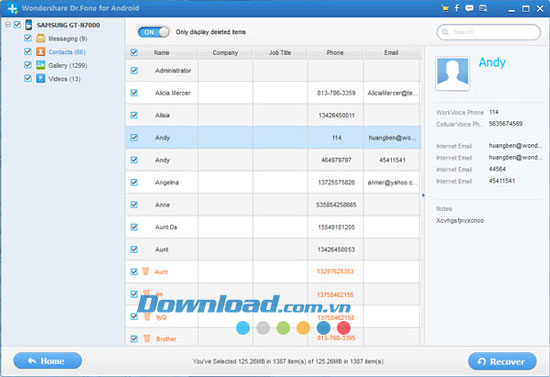Click the Gallery picture icon
The height and width of the screenshot is (377, 550).
pyautogui.click(x=41, y=65)
